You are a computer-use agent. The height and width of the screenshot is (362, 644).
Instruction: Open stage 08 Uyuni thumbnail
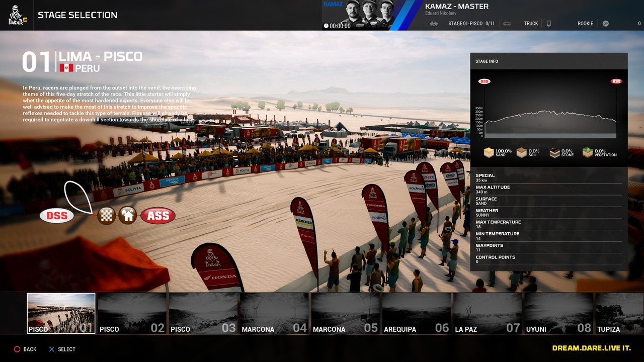(558, 314)
